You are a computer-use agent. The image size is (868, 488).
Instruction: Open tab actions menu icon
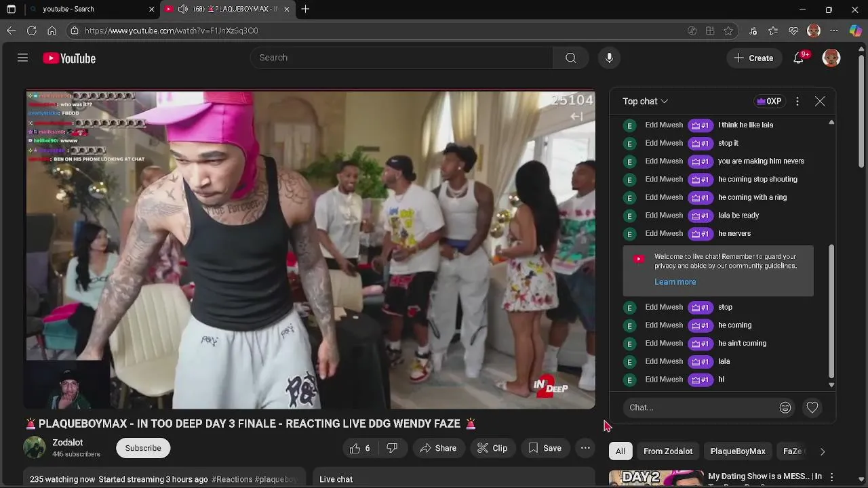coord(11,9)
